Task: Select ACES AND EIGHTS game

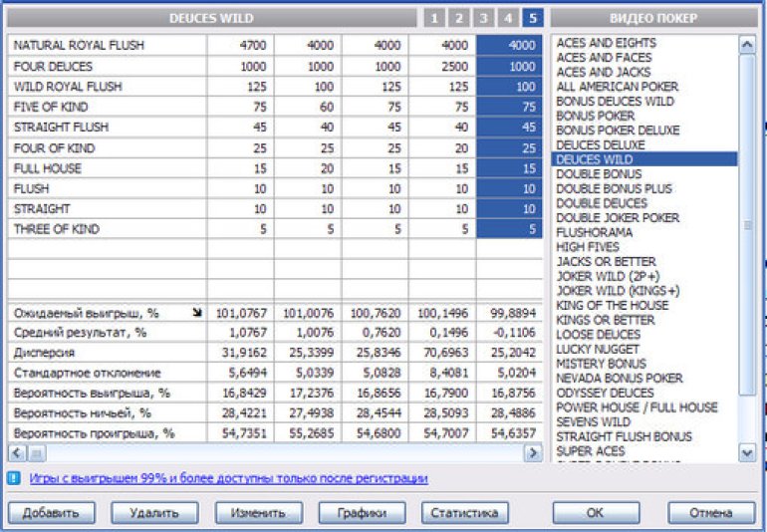Action: point(606,43)
